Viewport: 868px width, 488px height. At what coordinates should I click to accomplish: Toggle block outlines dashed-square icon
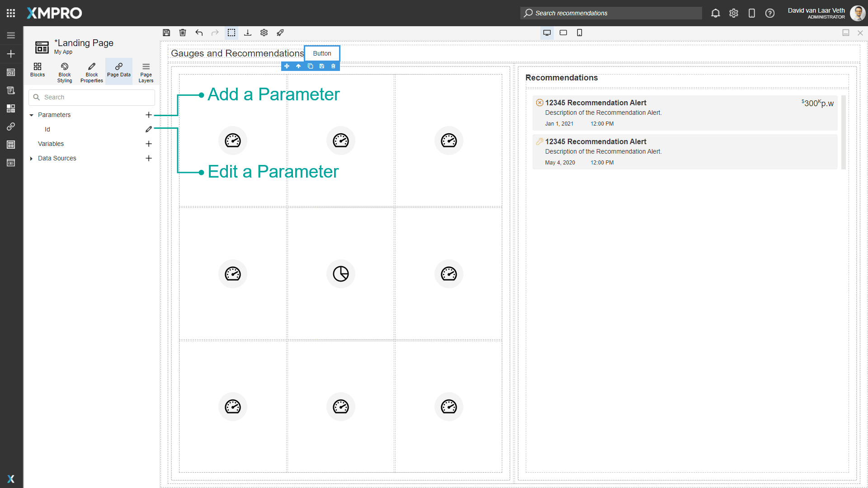(x=231, y=33)
